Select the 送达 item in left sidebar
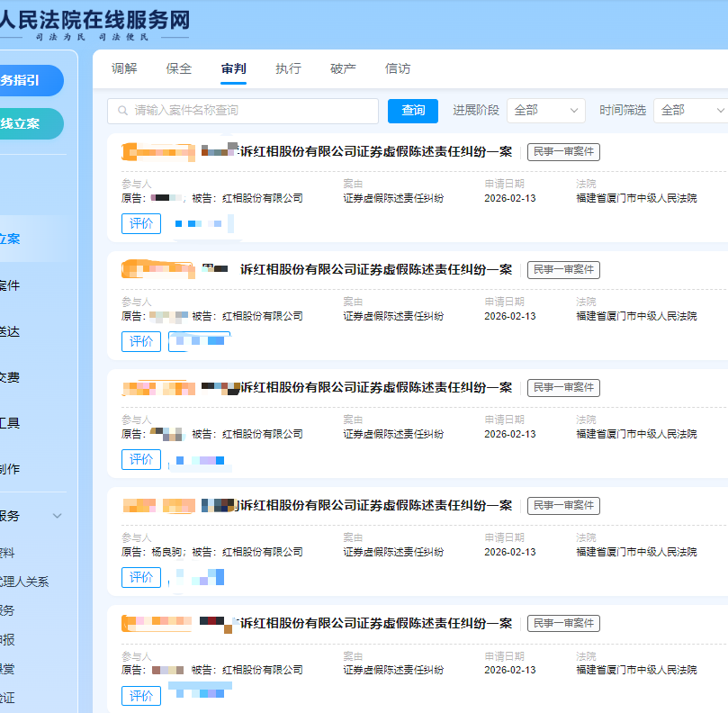The width and height of the screenshot is (728, 713). coord(11,331)
